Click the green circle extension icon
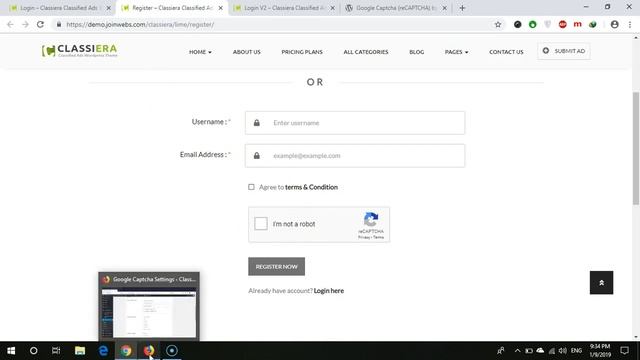Screen dimensions: 640x360 (x=533, y=24)
